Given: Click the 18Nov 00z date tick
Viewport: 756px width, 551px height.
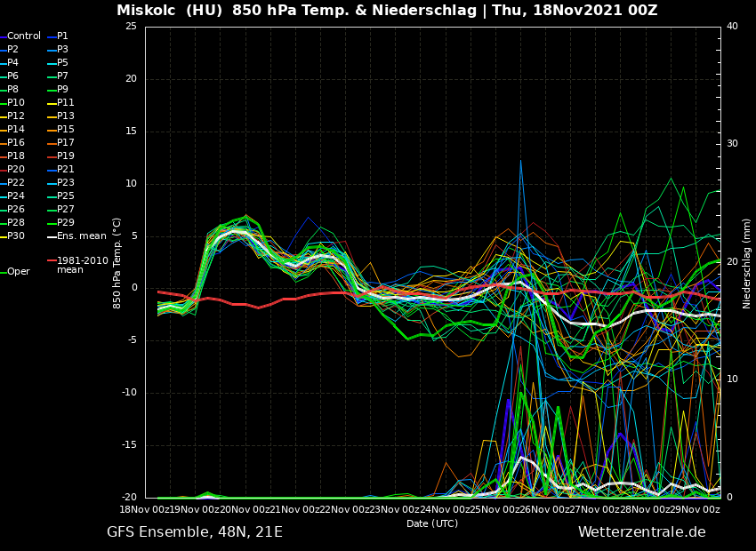Looking at the screenshot, I should pos(140,509).
